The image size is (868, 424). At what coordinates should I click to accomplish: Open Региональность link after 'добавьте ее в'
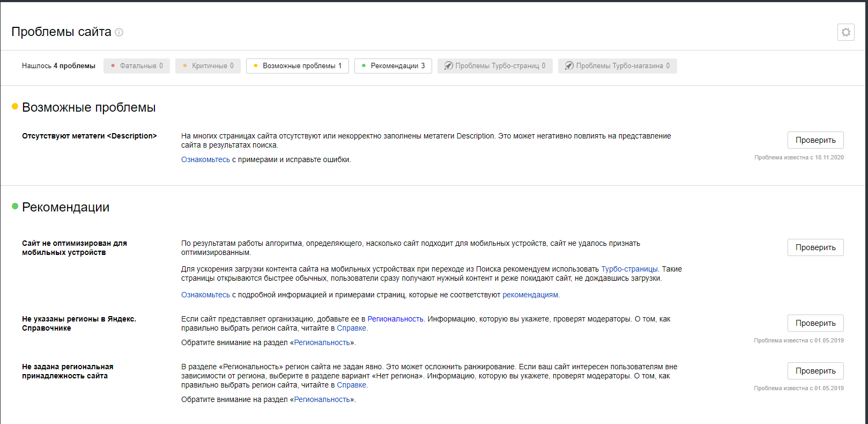395,319
